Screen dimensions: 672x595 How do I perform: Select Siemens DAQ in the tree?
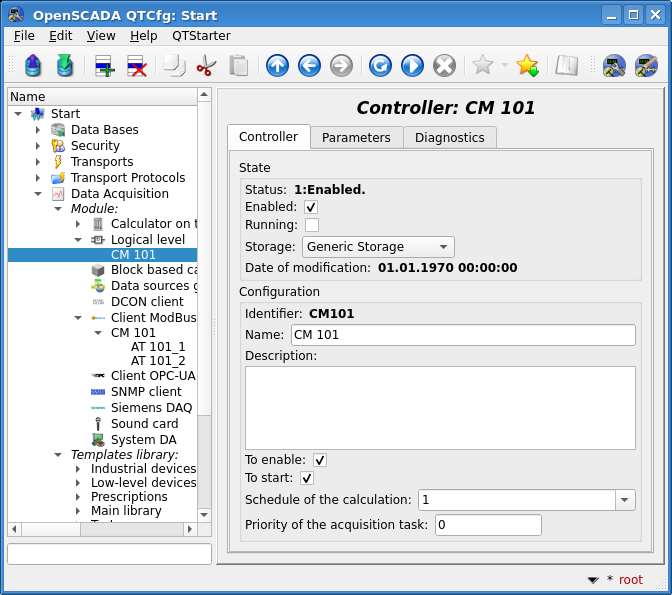(x=151, y=408)
